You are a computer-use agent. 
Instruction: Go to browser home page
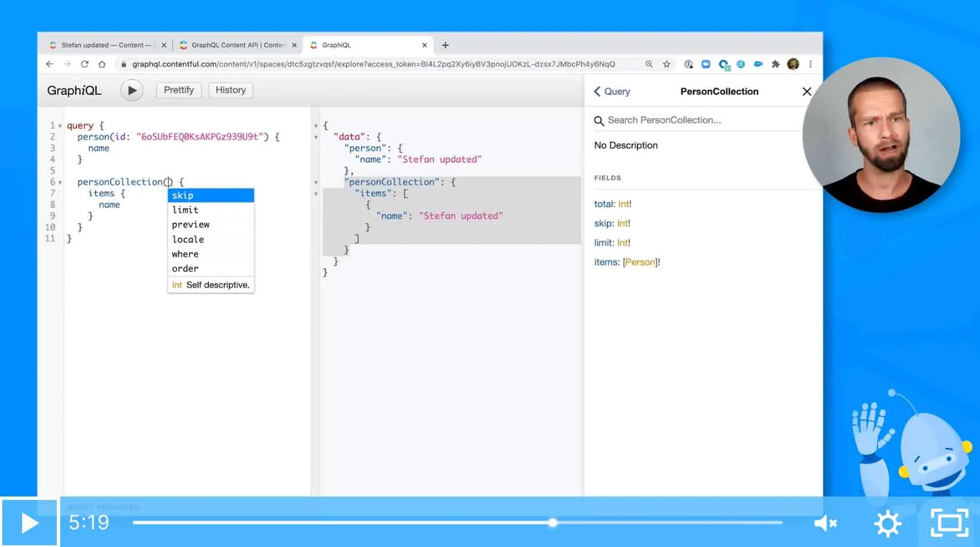(102, 64)
